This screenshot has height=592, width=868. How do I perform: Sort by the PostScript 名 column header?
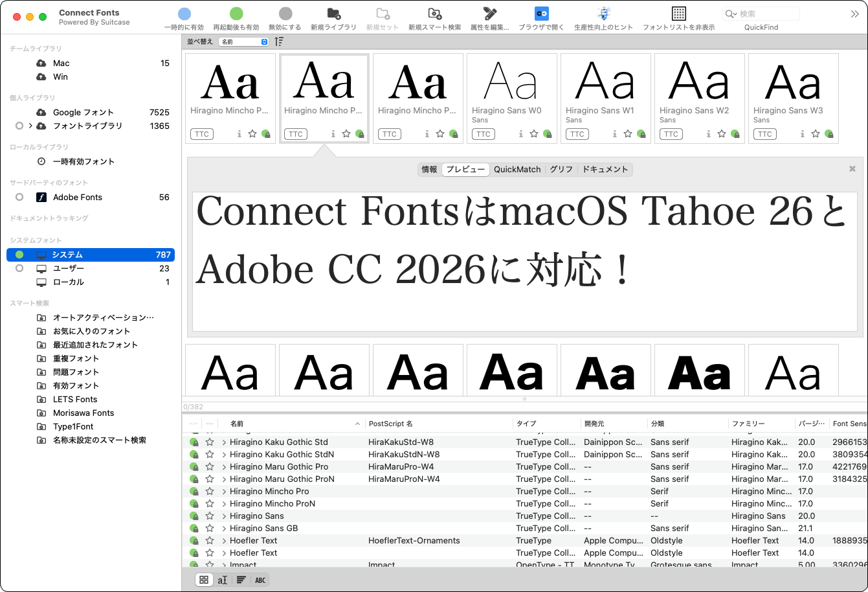[438, 424]
